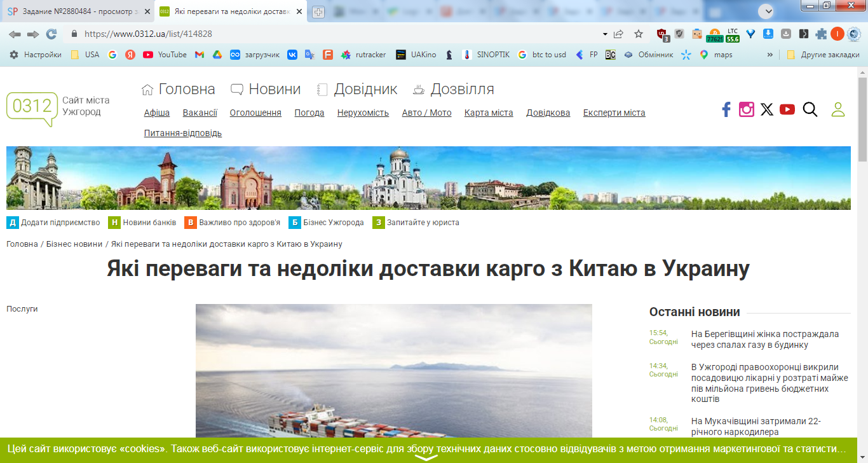Go forward with browser forward arrow
The width and height of the screenshot is (868, 463).
[33, 34]
